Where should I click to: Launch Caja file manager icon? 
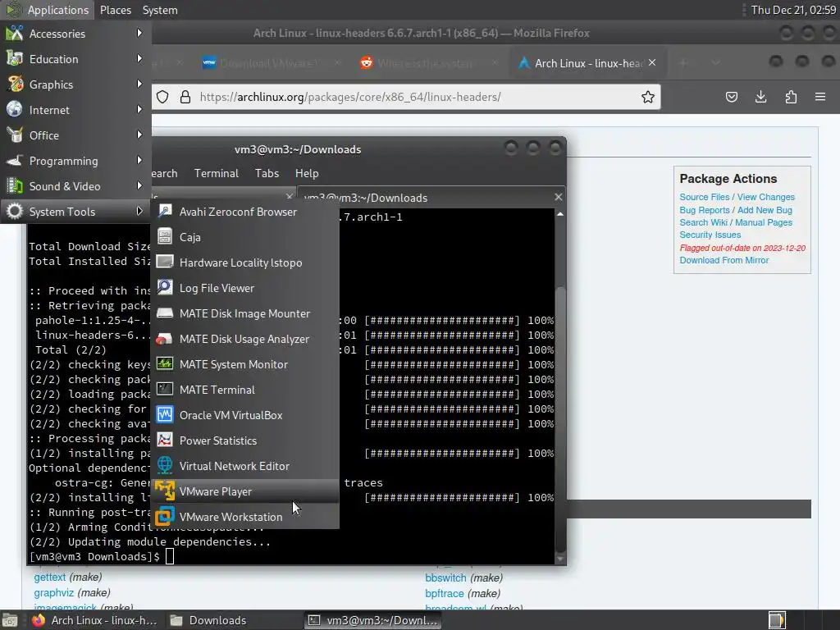pos(165,237)
